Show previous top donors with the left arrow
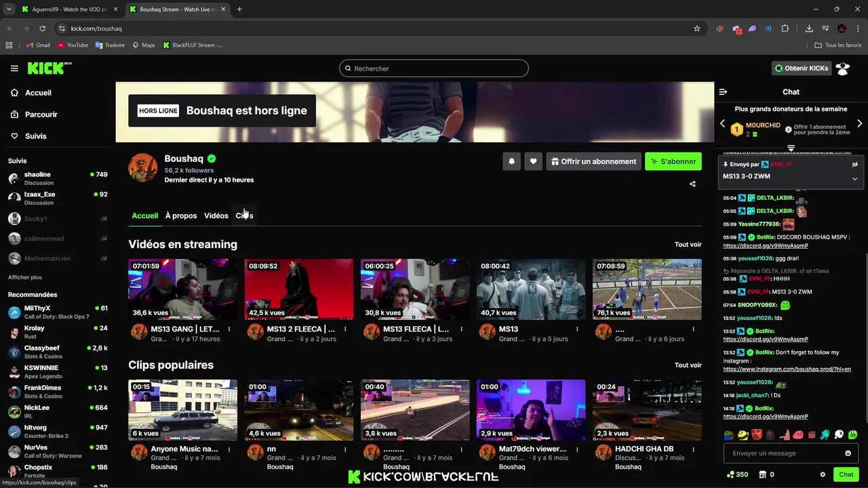Image resolution: width=868 pixels, height=488 pixels. click(722, 124)
